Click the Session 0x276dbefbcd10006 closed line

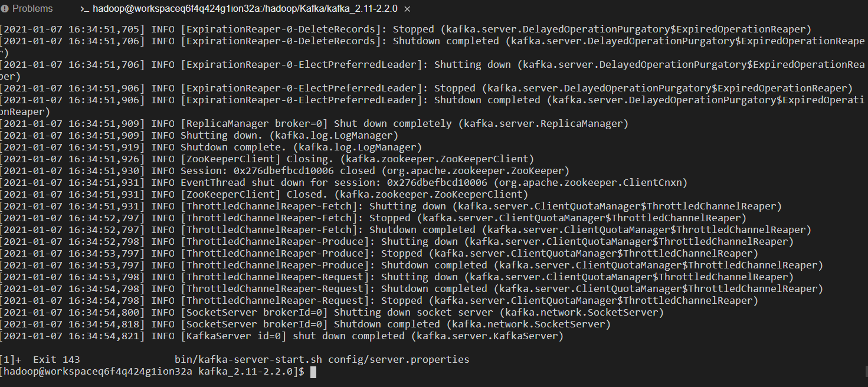(285, 171)
